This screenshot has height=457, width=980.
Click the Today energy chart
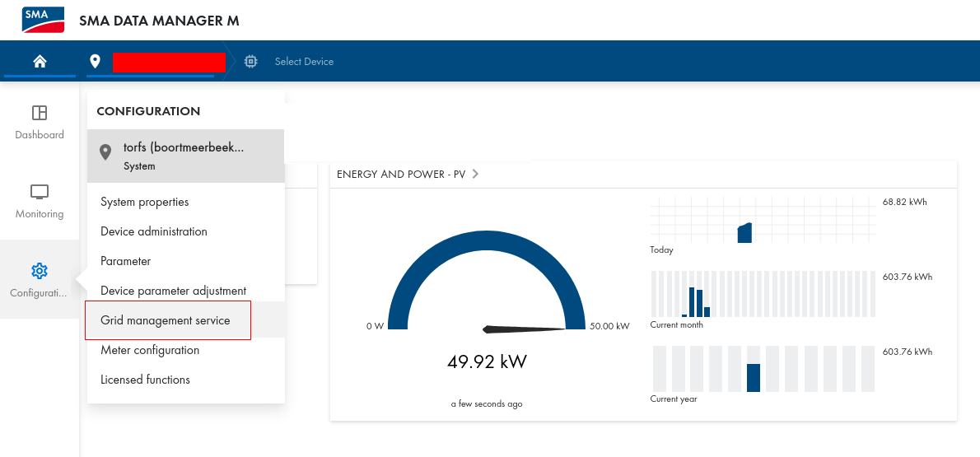[763, 219]
